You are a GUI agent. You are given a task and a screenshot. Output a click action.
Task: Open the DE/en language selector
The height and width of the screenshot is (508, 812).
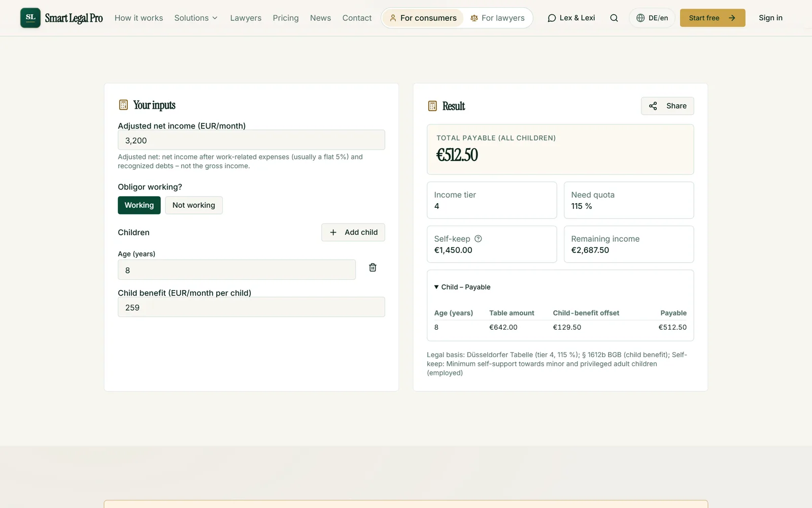(652, 18)
